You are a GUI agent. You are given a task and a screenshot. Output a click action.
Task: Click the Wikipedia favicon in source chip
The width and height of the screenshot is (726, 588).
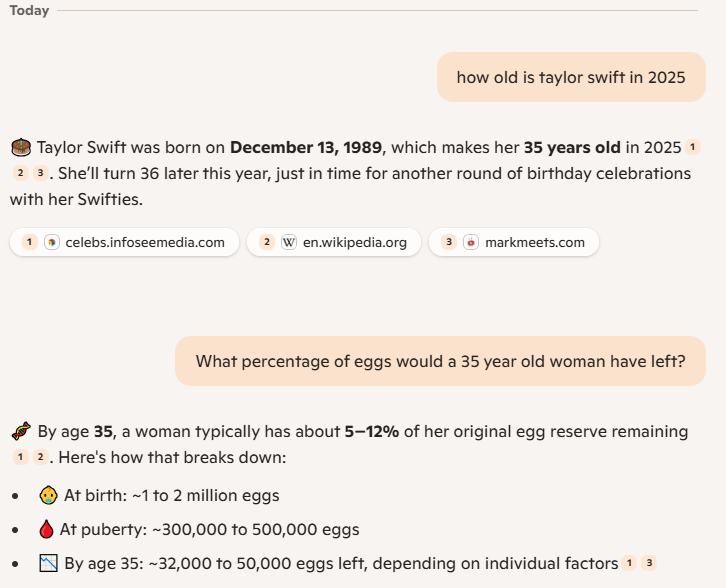pyautogui.click(x=289, y=242)
